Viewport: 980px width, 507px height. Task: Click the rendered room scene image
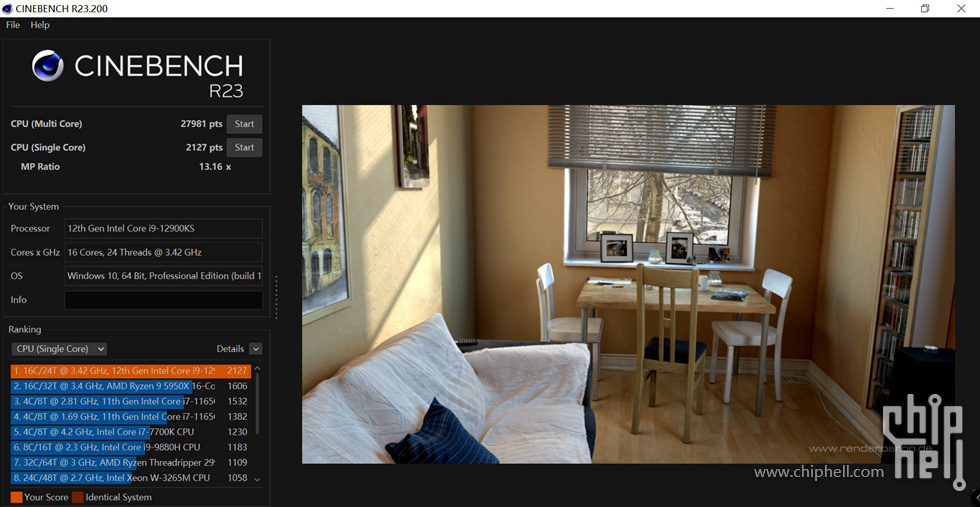[x=628, y=284]
